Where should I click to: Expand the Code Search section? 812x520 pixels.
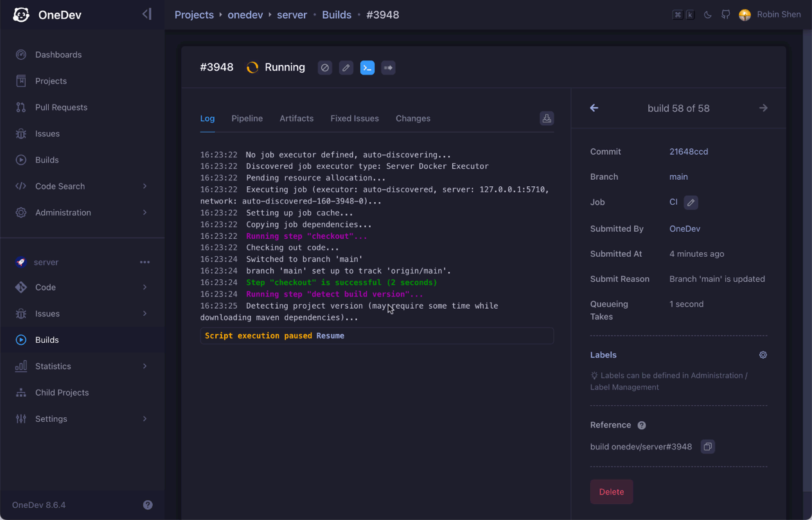point(60,186)
